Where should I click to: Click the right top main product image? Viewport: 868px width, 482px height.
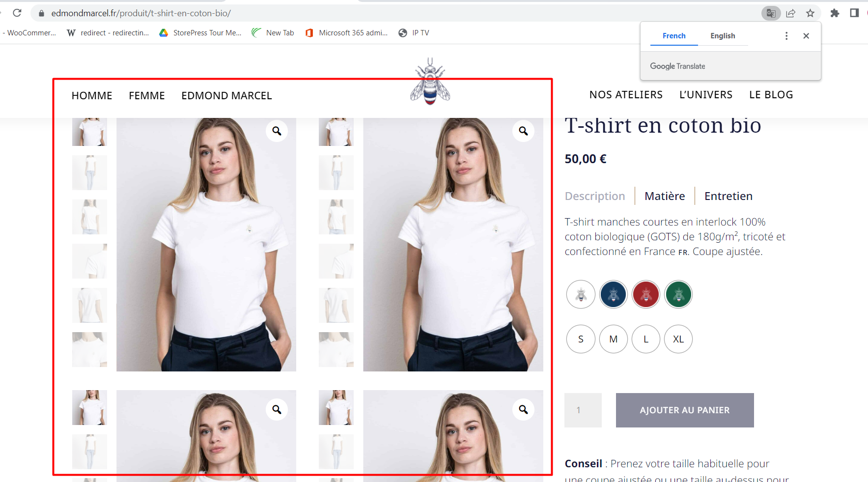tap(453, 245)
